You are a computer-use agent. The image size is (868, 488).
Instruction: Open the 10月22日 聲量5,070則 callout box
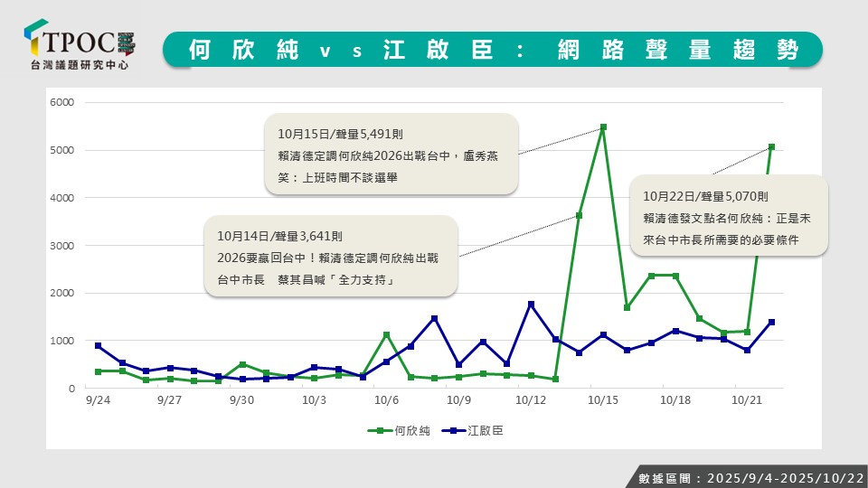click(x=729, y=216)
